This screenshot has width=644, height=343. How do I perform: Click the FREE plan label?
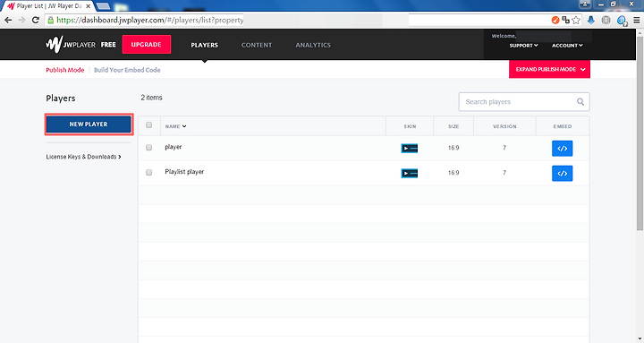(x=108, y=45)
